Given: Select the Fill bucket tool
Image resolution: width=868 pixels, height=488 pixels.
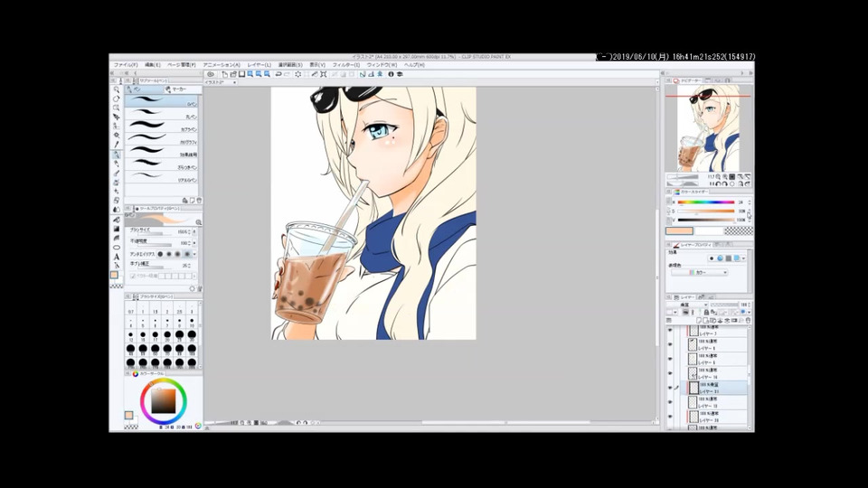Looking at the screenshot, I should tap(117, 220).
